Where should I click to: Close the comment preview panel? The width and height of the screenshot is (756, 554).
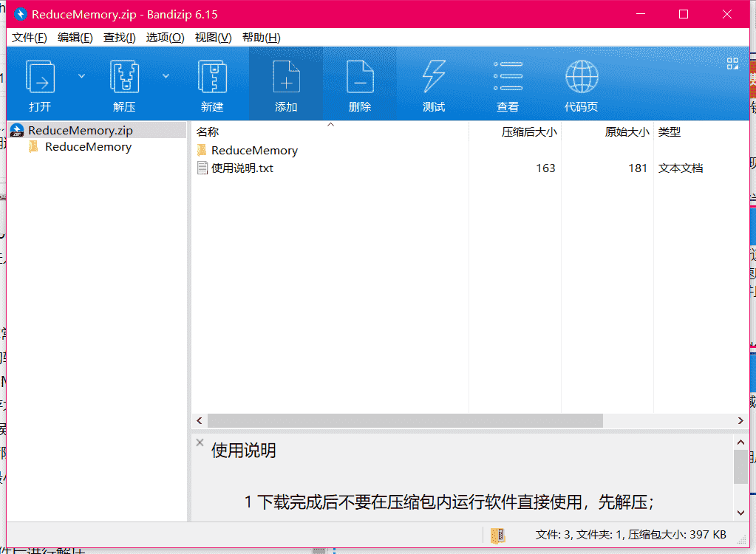tap(200, 442)
